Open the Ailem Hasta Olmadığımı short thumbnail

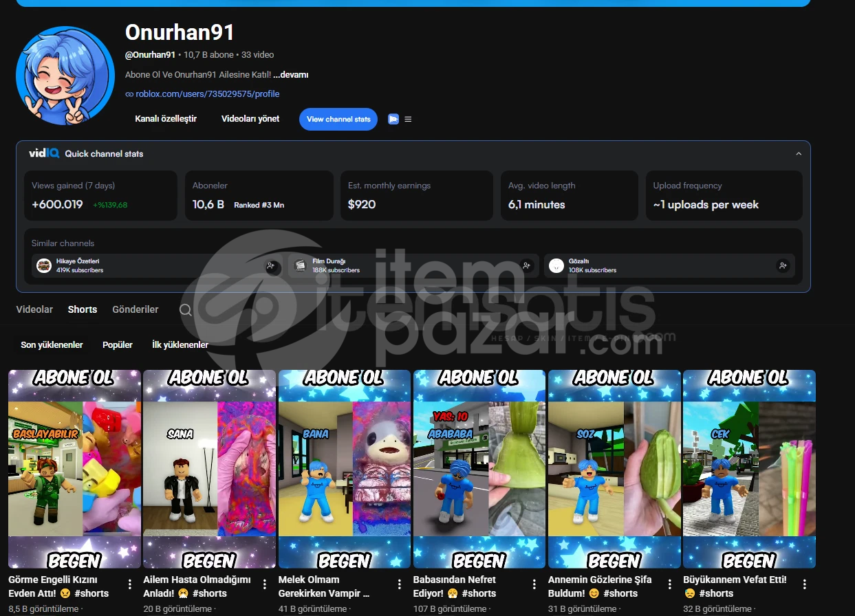click(209, 469)
